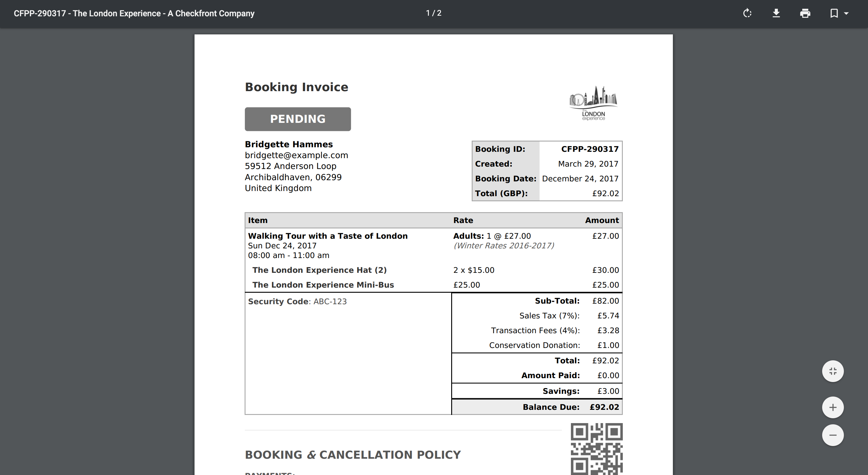The width and height of the screenshot is (868, 475).
Task: Select Walking Tour with a Taste of London
Action: click(328, 236)
